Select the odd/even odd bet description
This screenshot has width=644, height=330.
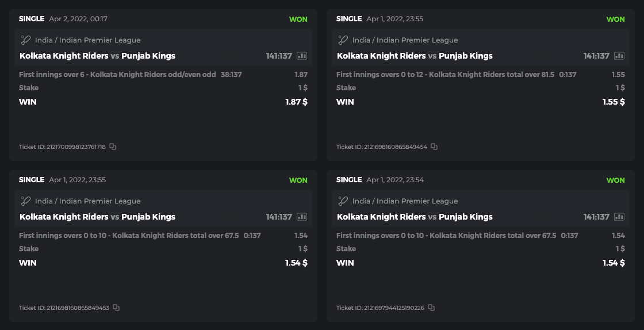coord(117,74)
